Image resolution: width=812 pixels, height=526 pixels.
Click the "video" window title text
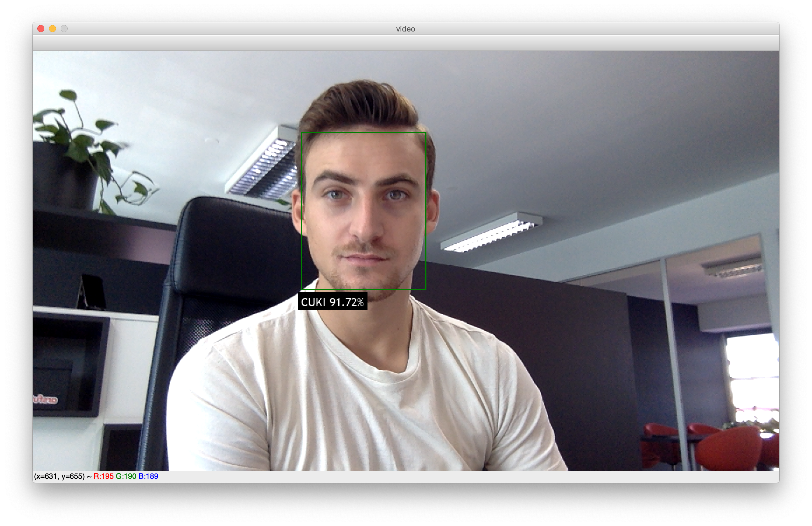point(405,29)
